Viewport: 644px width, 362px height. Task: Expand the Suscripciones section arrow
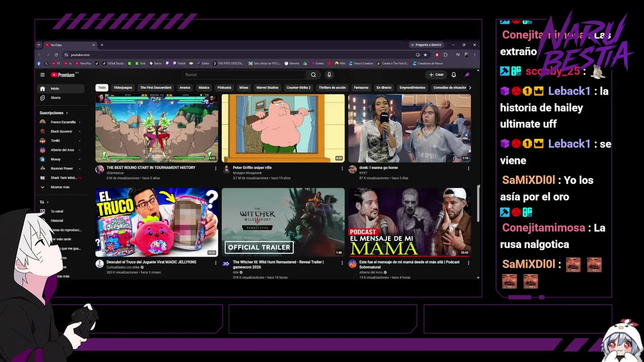(x=66, y=113)
